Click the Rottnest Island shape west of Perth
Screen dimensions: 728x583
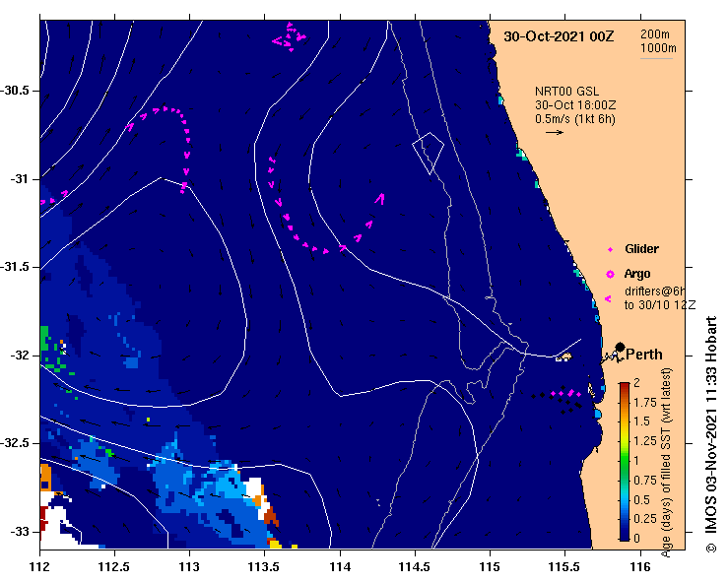click(x=563, y=356)
